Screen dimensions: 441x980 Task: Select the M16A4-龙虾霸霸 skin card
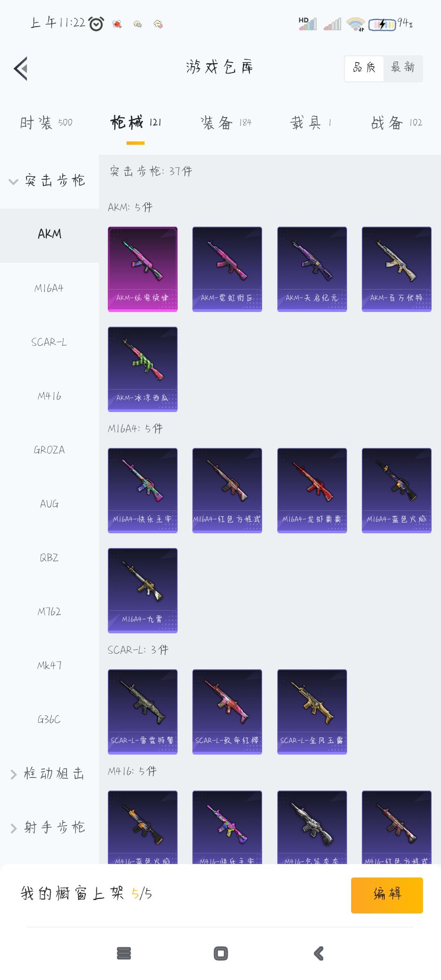tap(312, 490)
